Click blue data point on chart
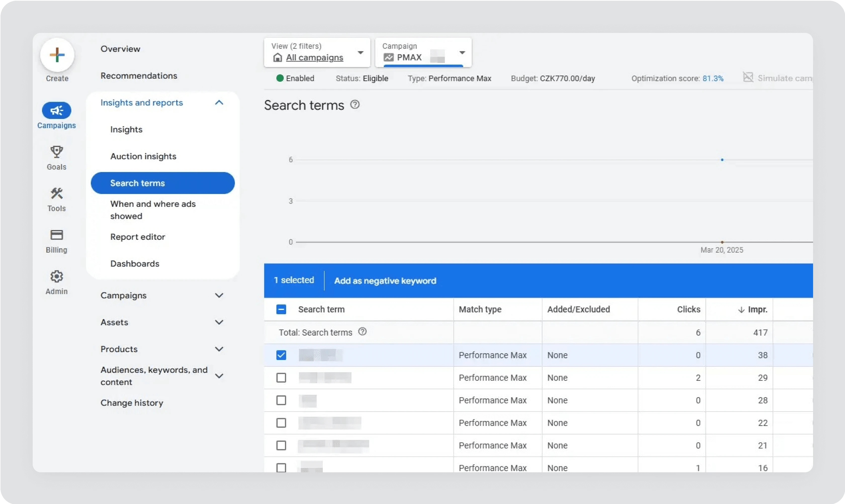The image size is (845, 504). coord(722,160)
